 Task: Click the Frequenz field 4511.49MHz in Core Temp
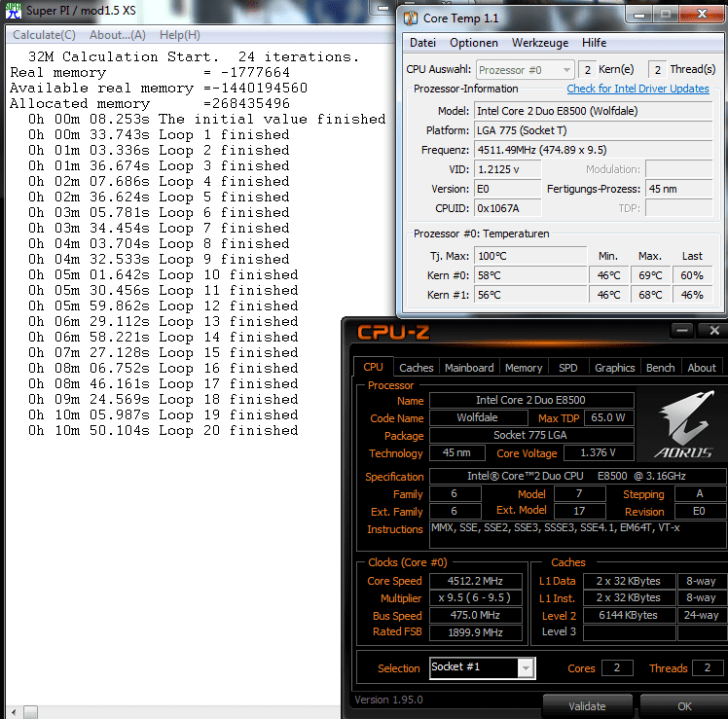pos(594,150)
